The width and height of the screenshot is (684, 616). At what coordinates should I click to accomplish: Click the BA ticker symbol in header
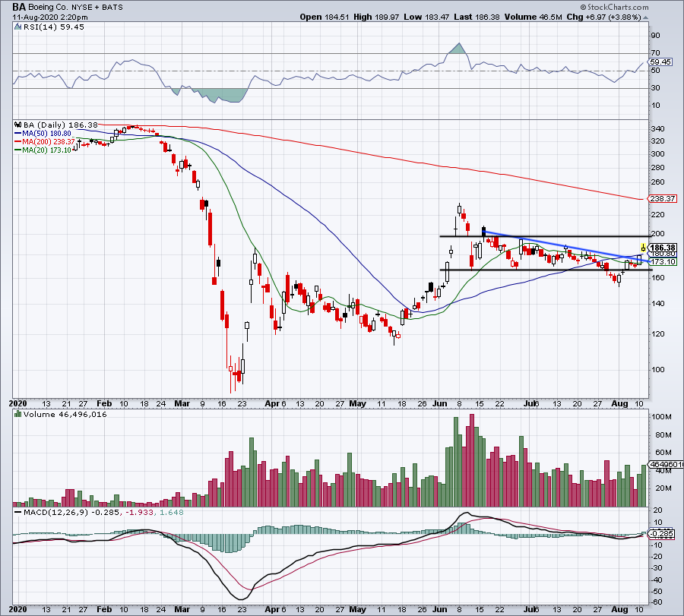[x=19, y=7]
